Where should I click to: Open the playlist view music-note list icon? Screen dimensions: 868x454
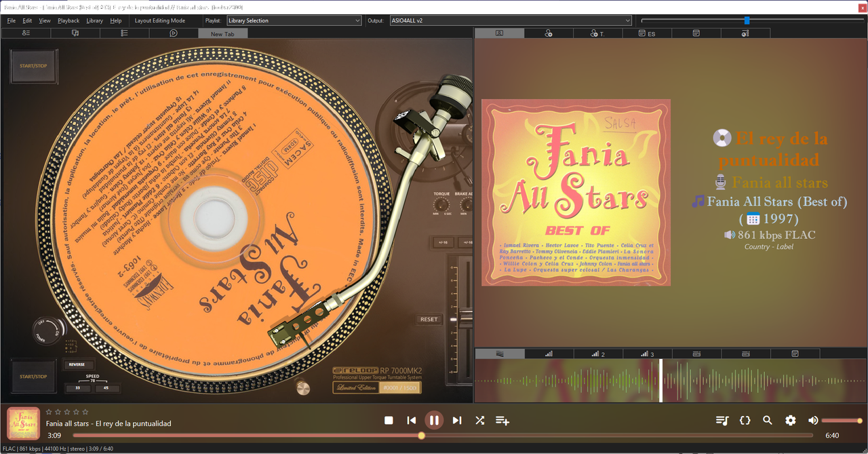point(722,420)
